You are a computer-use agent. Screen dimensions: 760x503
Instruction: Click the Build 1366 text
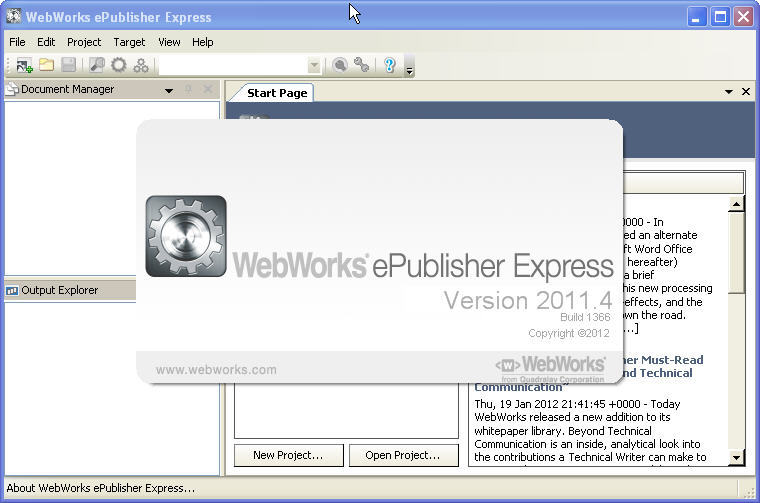click(585, 317)
